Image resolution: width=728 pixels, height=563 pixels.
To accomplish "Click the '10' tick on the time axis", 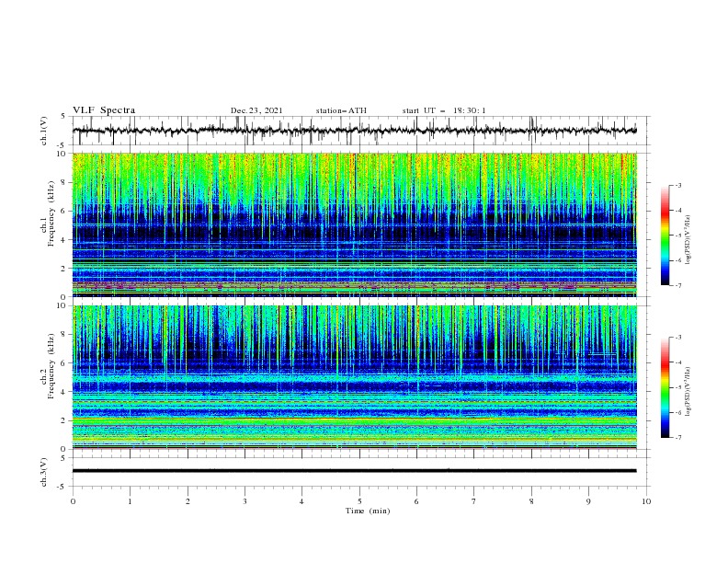I will 646,501.
